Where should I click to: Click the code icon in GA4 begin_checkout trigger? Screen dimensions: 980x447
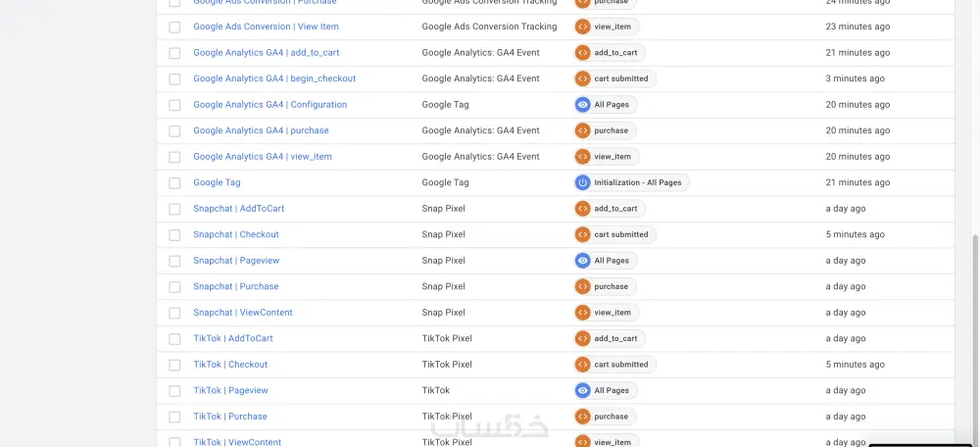click(x=583, y=78)
